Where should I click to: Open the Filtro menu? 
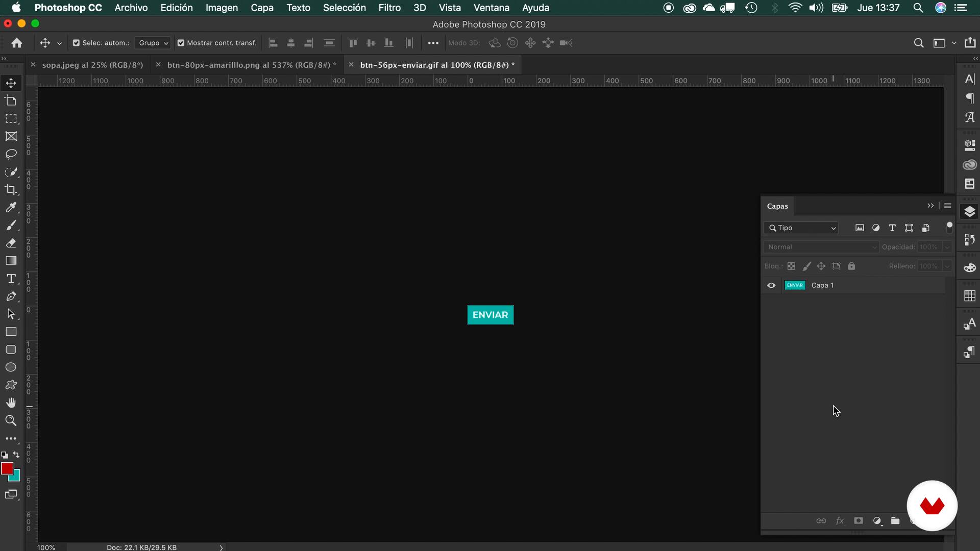[x=389, y=8]
